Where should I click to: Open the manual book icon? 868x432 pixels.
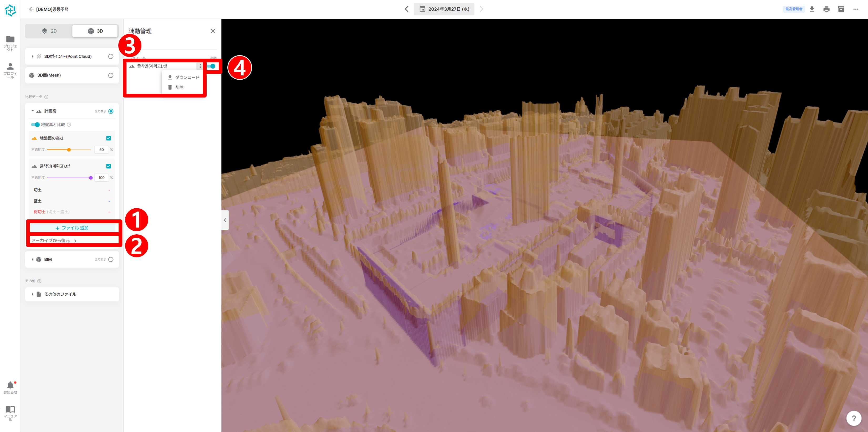pos(10,409)
